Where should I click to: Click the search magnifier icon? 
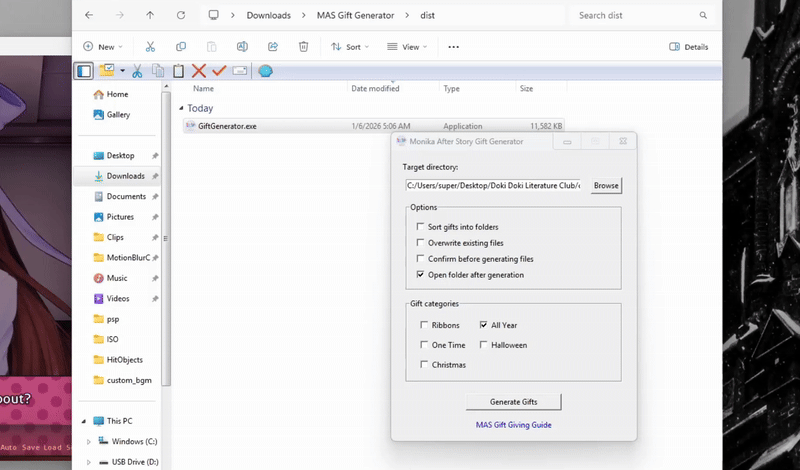coord(703,15)
